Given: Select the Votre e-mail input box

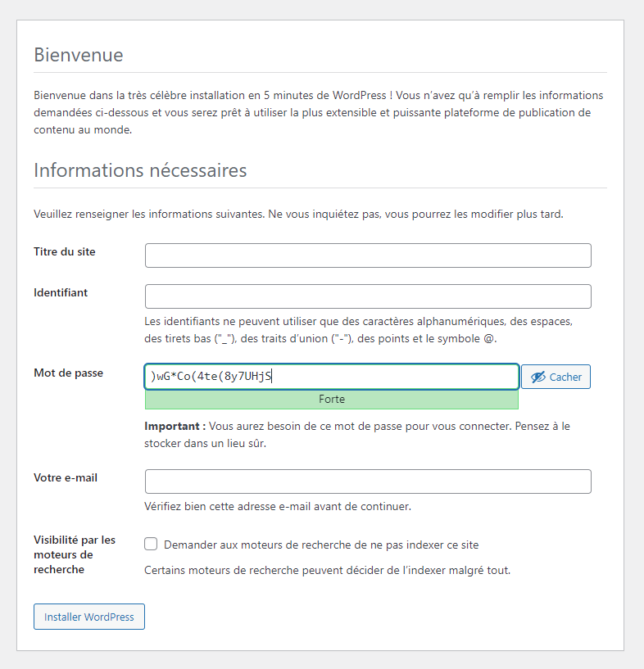Looking at the screenshot, I should (x=368, y=481).
